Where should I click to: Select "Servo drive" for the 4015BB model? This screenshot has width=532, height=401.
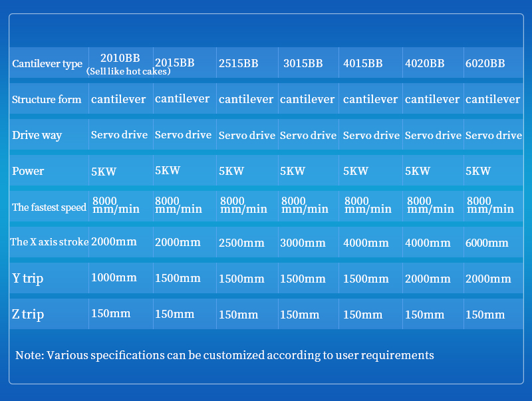372,136
